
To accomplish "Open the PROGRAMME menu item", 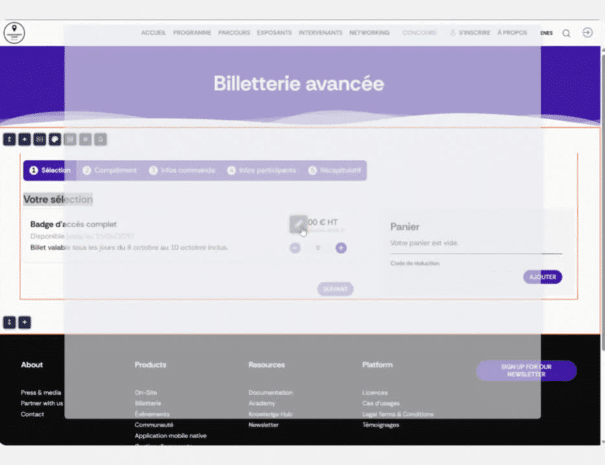I will 192,33.
